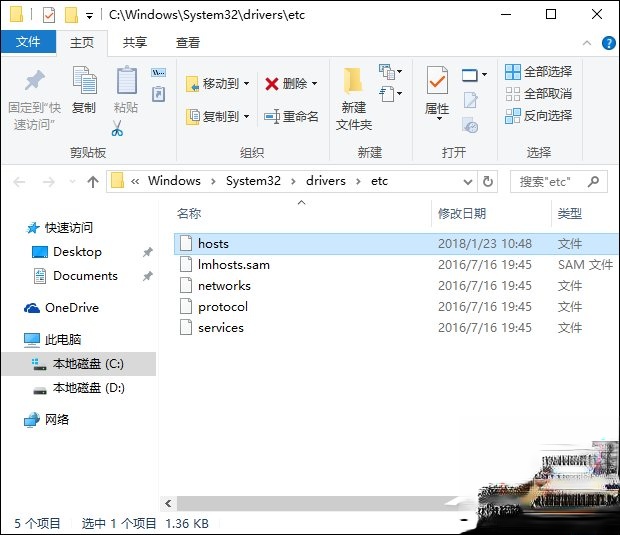620x535 pixels.
Task: Click the title bar New folder quick access icon
Action: pos(72,15)
